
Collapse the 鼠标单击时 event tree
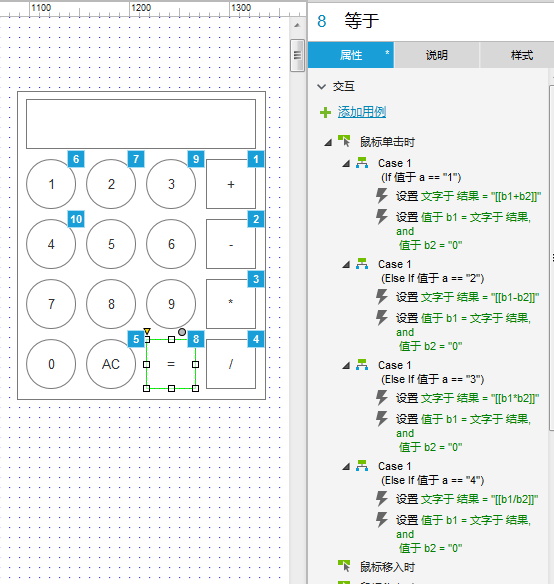coord(328,142)
